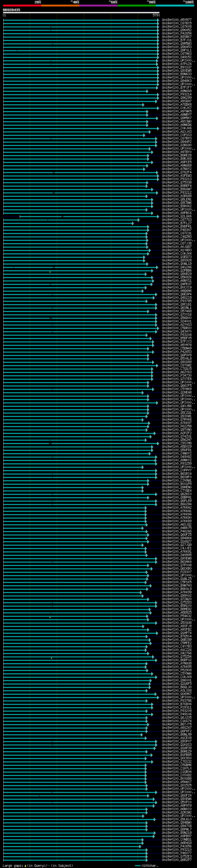197x868 pixels.
Task: Select hit UniRef100_P62258
Action: (x=177, y=426)
